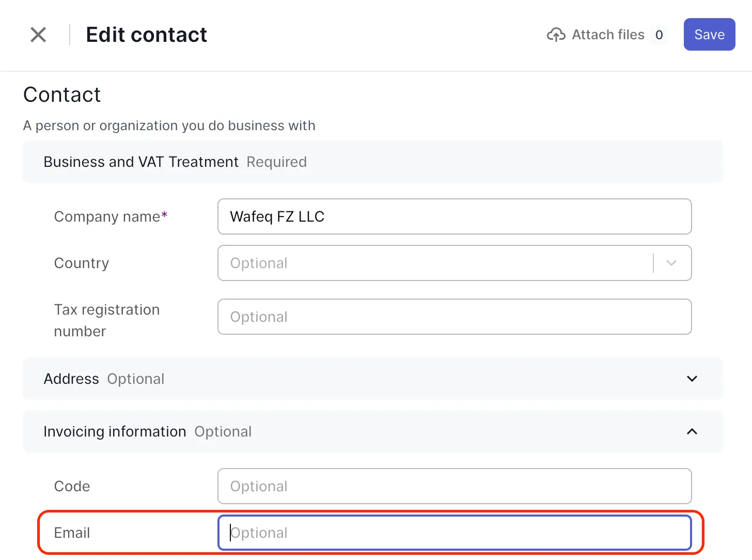The width and height of the screenshot is (752, 560).
Task: Click the Edit contact title divider icon
Action: tap(69, 34)
